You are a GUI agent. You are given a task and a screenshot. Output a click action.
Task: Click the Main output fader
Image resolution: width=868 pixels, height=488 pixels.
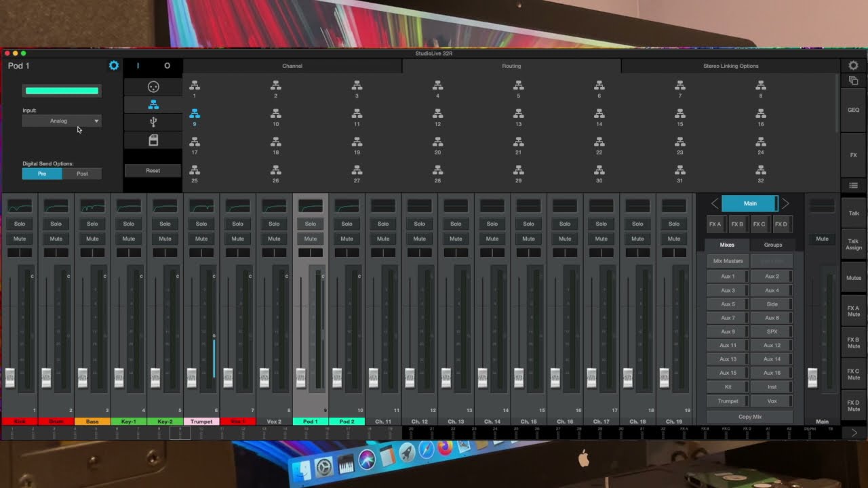tap(812, 378)
